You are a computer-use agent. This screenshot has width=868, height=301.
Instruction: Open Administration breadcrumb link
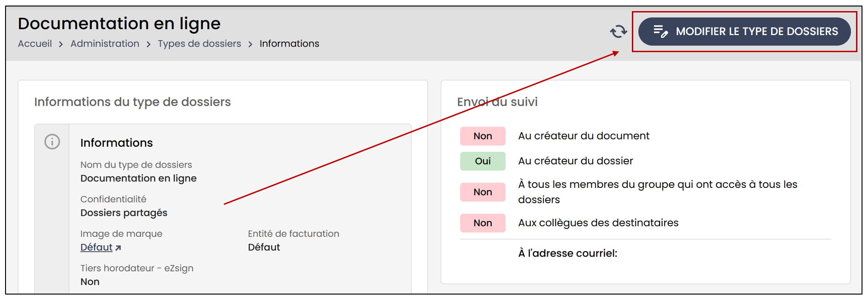(105, 44)
